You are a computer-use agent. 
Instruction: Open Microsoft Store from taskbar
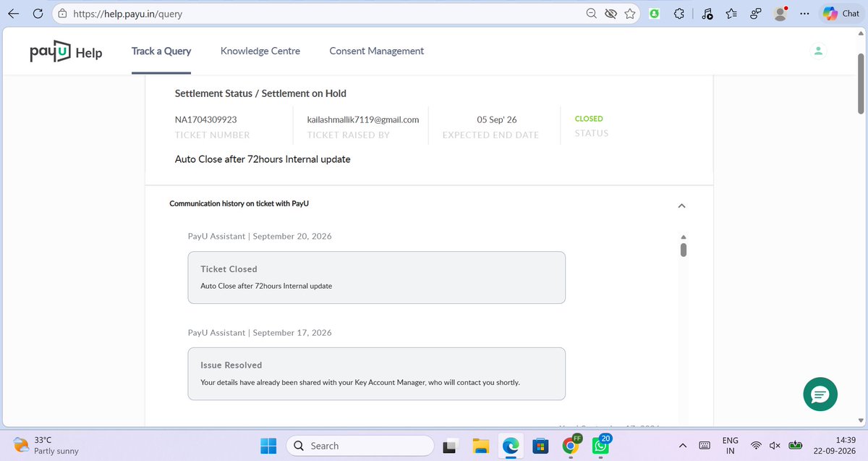click(x=540, y=446)
